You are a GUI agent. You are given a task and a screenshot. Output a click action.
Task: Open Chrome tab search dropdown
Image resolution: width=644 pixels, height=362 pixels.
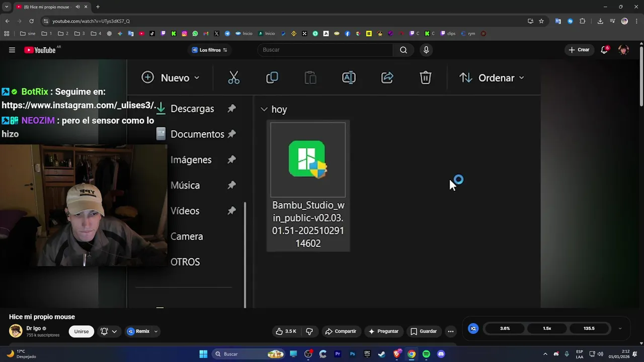(7, 7)
